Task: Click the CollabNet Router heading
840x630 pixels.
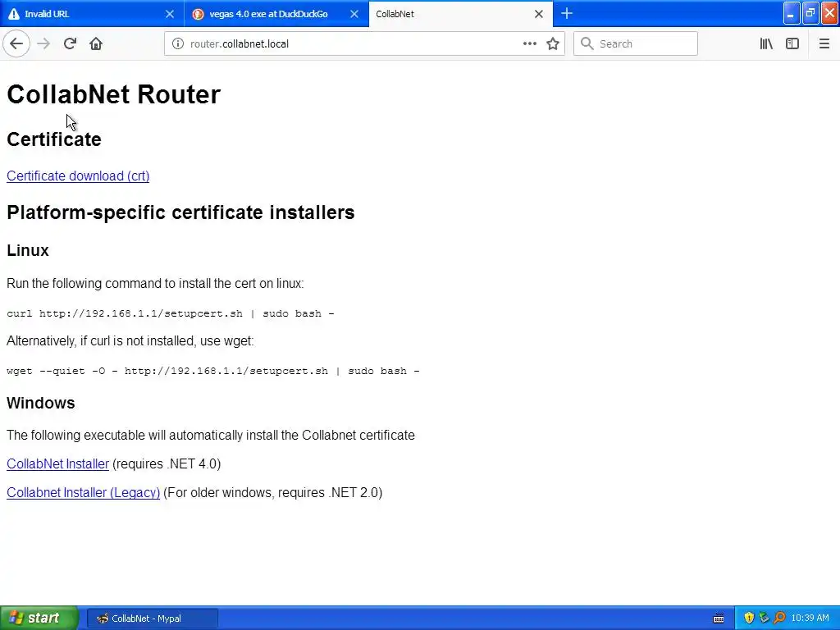Action: 113,94
